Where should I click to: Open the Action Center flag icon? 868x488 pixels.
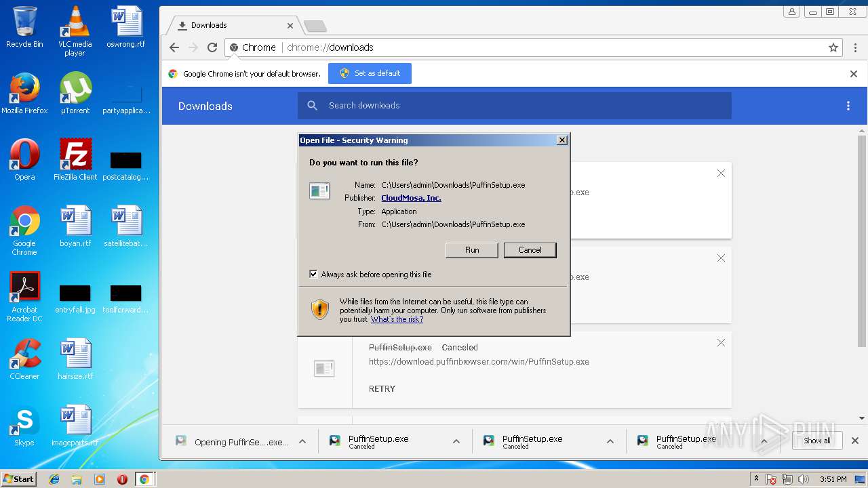click(x=771, y=479)
